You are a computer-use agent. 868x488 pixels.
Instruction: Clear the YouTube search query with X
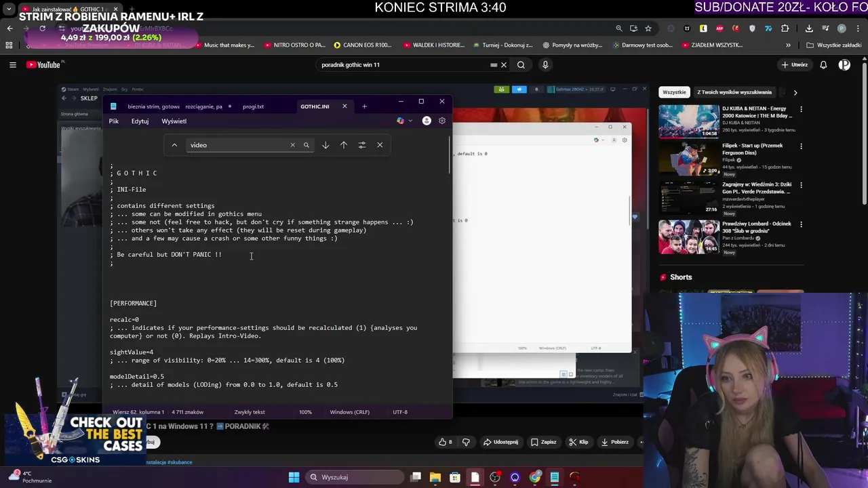pyautogui.click(x=504, y=65)
